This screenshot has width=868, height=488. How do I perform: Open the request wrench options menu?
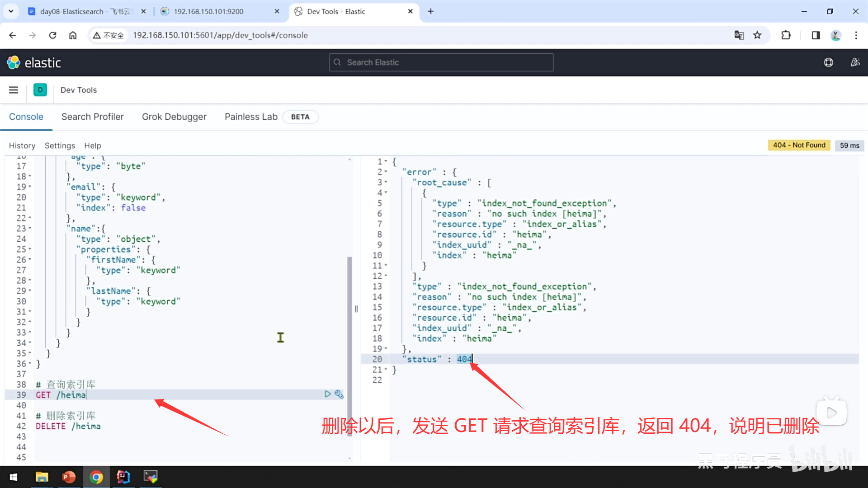pyautogui.click(x=339, y=394)
